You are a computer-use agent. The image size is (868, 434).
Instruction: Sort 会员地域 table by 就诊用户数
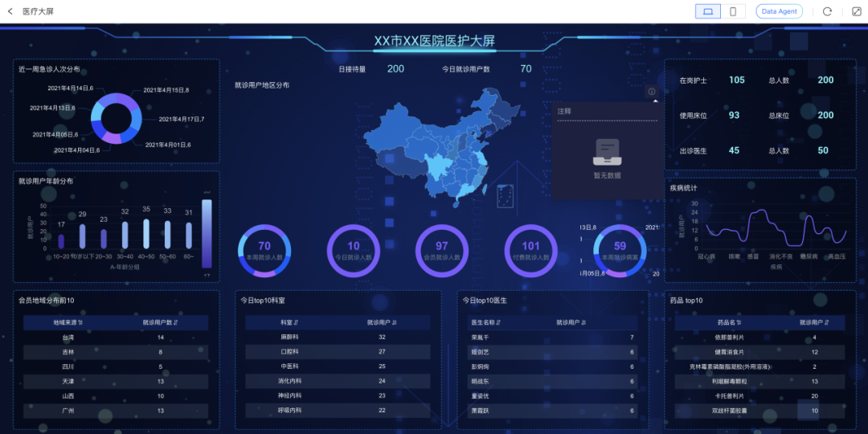pyautogui.click(x=176, y=323)
